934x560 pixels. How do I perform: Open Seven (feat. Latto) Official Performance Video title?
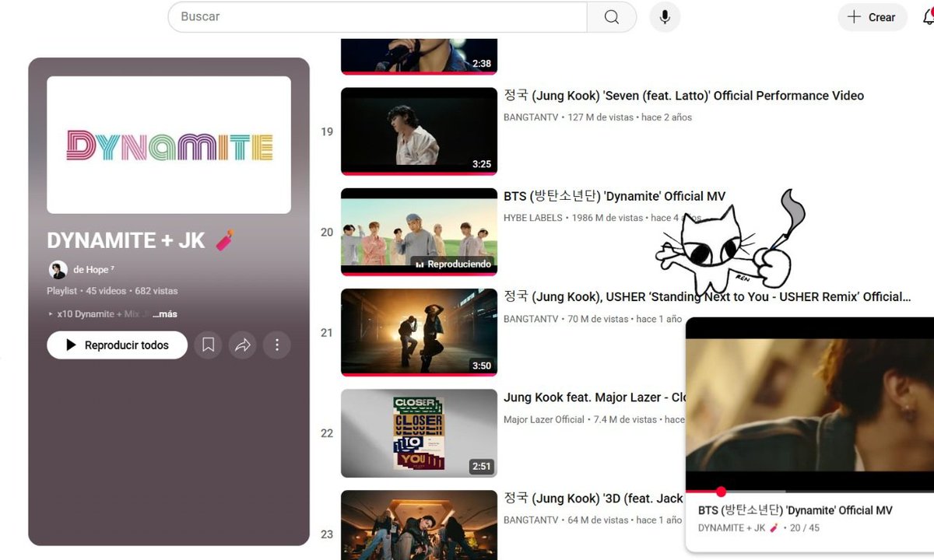(683, 96)
